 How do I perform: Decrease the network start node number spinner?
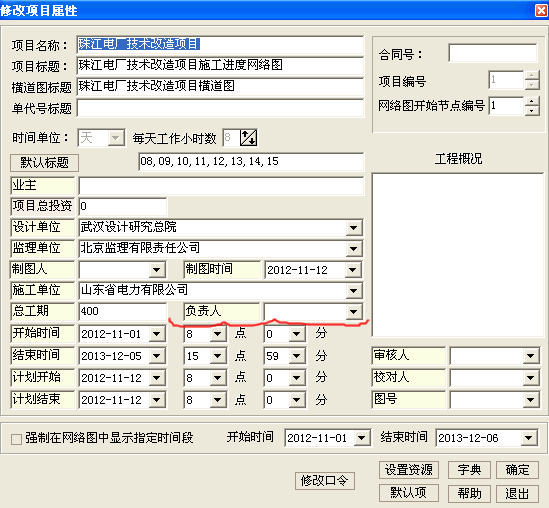[x=531, y=110]
